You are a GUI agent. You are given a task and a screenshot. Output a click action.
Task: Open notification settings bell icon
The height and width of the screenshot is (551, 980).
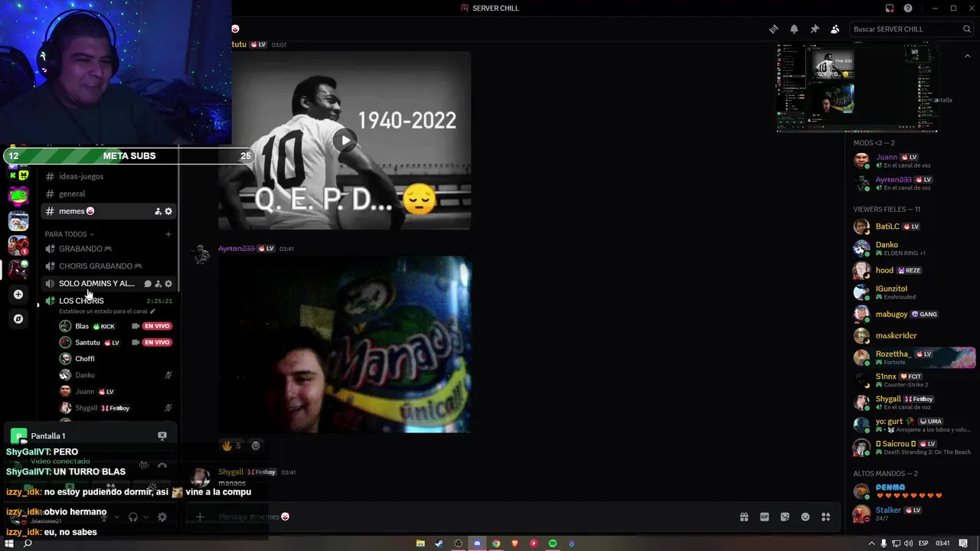pyautogui.click(x=794, y=29)
